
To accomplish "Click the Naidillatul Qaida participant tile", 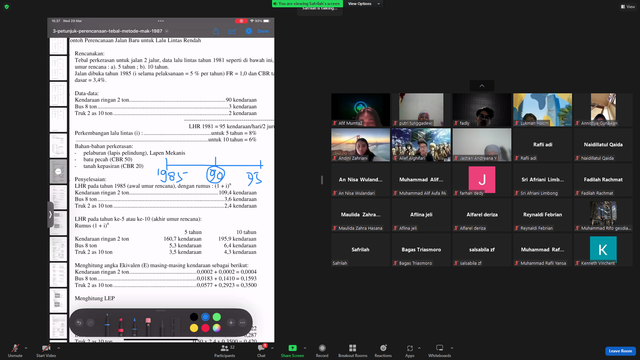I will tap(603, 144).
